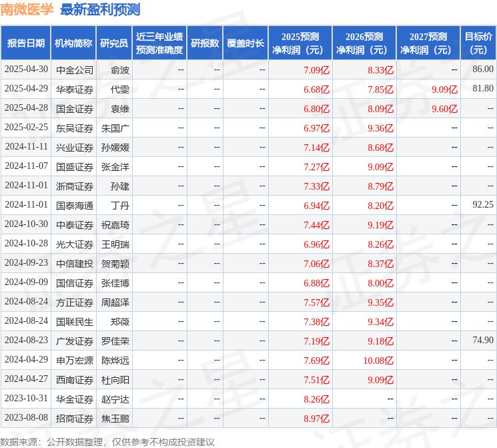Click analyst name 祝嘉琦
This screenshot has height=448, width=497.
click(x=115, y=224)
